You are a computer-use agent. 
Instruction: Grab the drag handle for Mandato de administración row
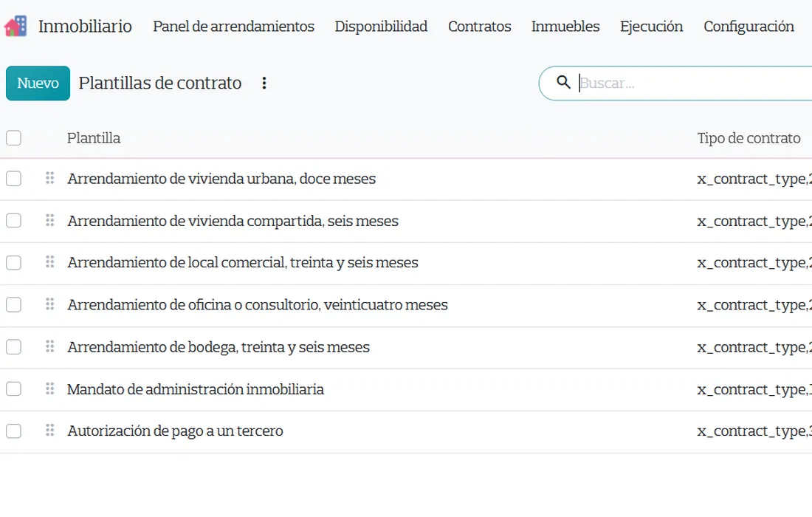click(49, 389)
